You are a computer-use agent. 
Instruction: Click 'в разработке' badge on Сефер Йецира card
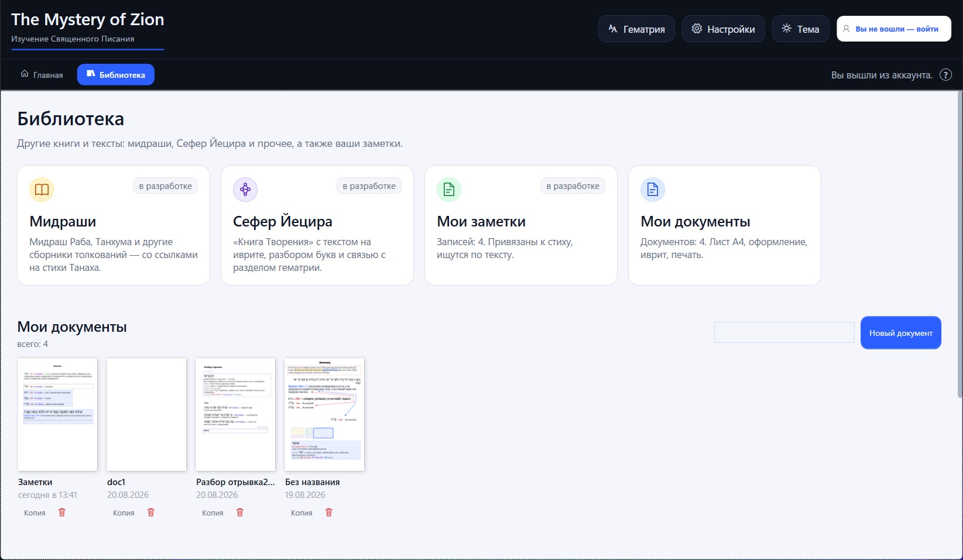(x=369, y=186)
